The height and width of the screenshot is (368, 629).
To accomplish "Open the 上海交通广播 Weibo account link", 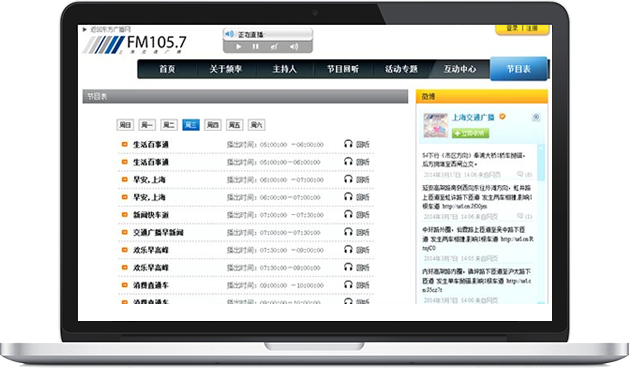I will (473, 117).
